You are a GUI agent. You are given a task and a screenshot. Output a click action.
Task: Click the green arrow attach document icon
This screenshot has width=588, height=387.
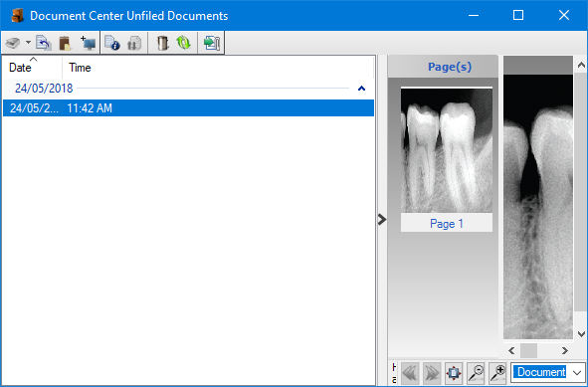coord(212,43)
